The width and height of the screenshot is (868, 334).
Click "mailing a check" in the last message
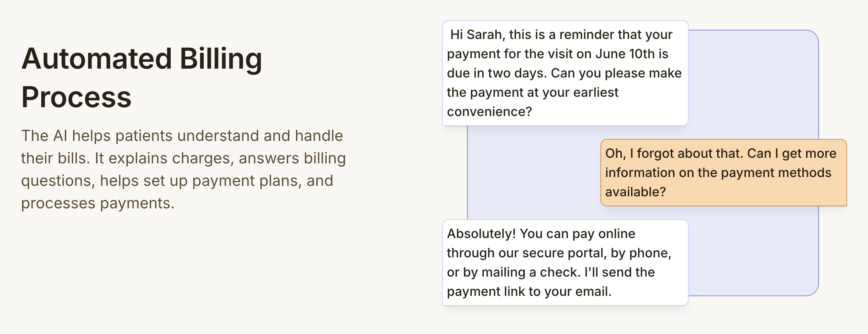[530, 272]
